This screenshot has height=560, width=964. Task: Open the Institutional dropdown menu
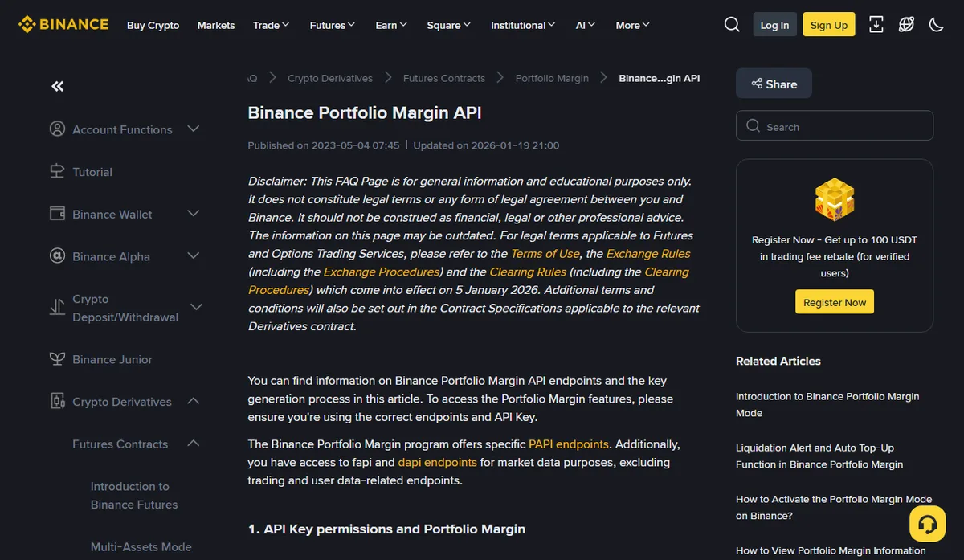[524, 25]
